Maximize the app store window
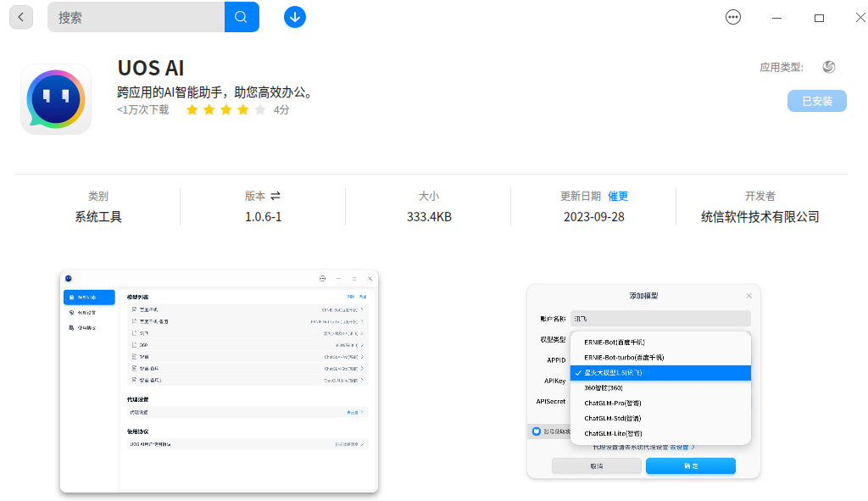 tap(820, 18)
